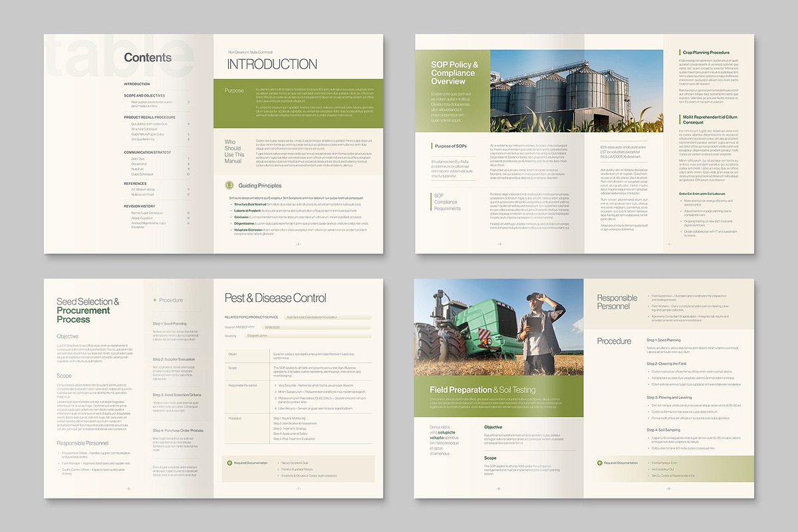This screenshot has width=798, height=532.
Task: Click 'SOP Policy & Compliance Overview' title
Action: pos(455,72)
